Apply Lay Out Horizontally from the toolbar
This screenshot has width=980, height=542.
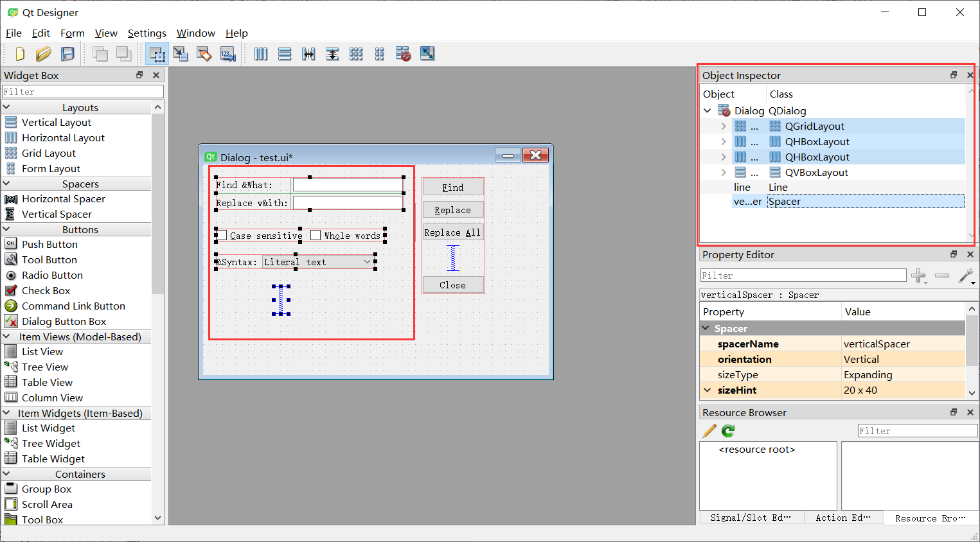pos(261,54)
